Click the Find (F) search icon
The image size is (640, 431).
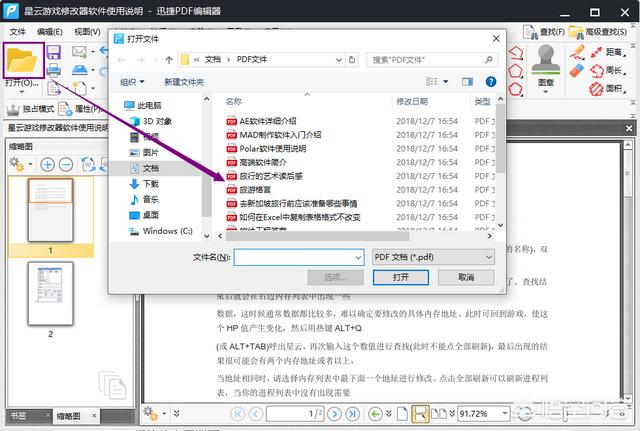point(531,32)
